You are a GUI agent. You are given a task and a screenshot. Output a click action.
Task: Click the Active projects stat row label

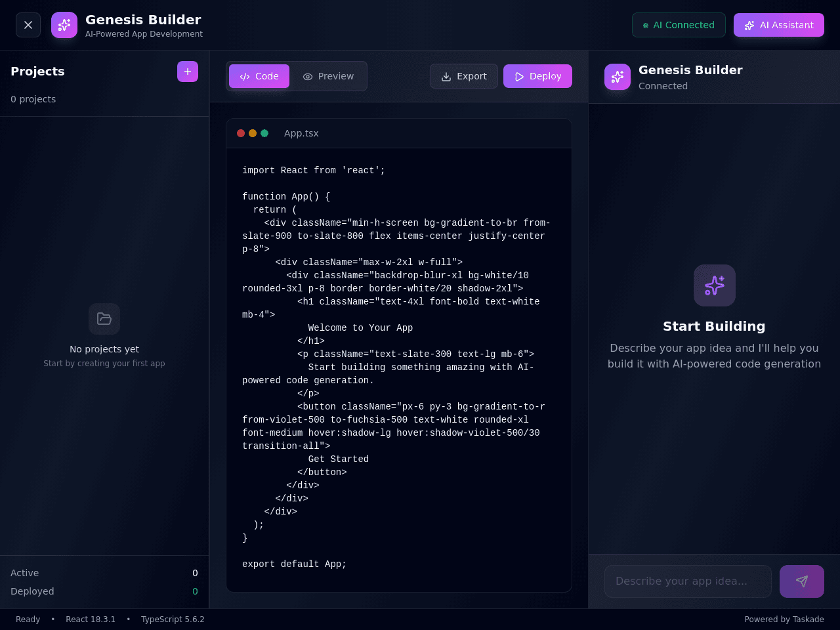click(24, 573)
